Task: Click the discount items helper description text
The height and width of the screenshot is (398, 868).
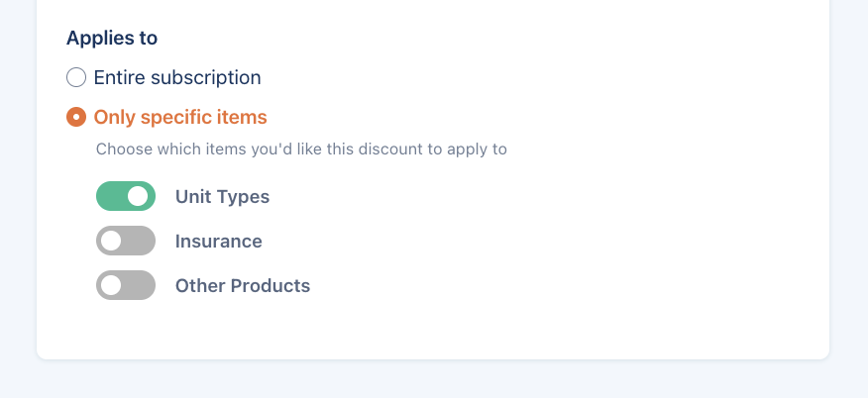Action: 301,149
